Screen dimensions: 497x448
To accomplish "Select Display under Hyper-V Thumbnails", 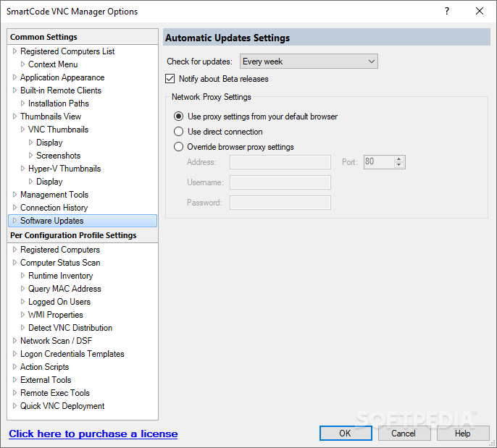I will (49, 182).
